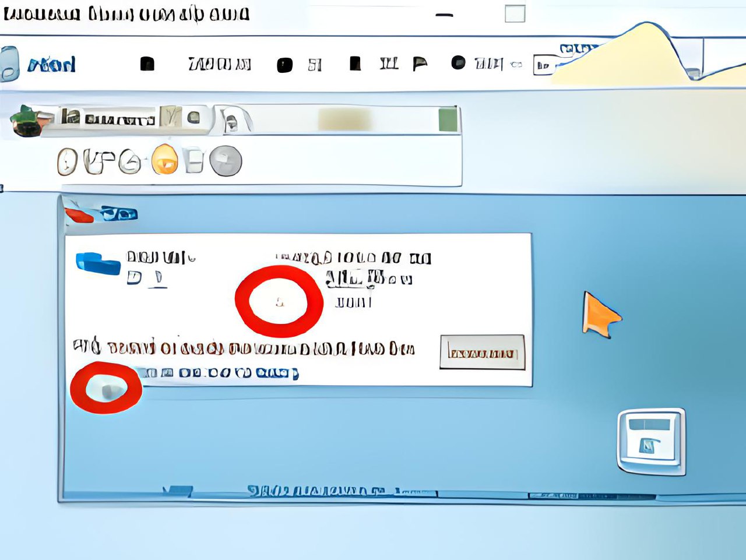Click the first outlined oval icon in the row
The image size is (746, 560).
[67, 161]
